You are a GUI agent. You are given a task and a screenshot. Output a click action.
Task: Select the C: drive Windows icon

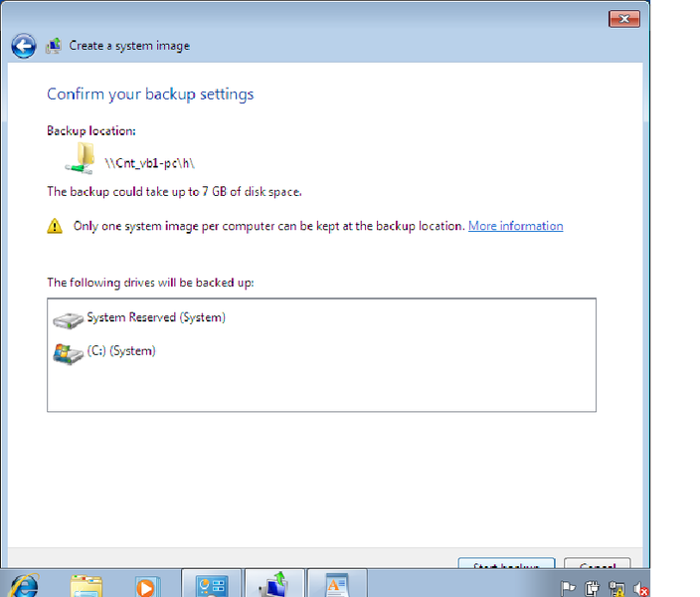click(x=68, y=352)
